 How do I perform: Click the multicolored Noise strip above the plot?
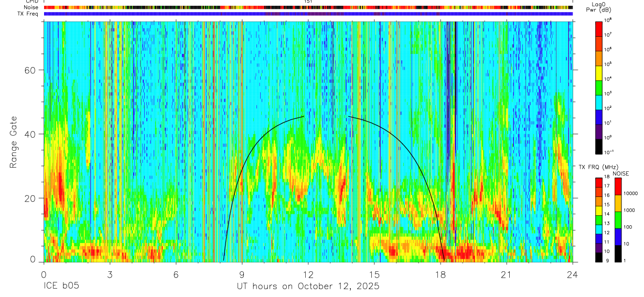pos(308,8)
